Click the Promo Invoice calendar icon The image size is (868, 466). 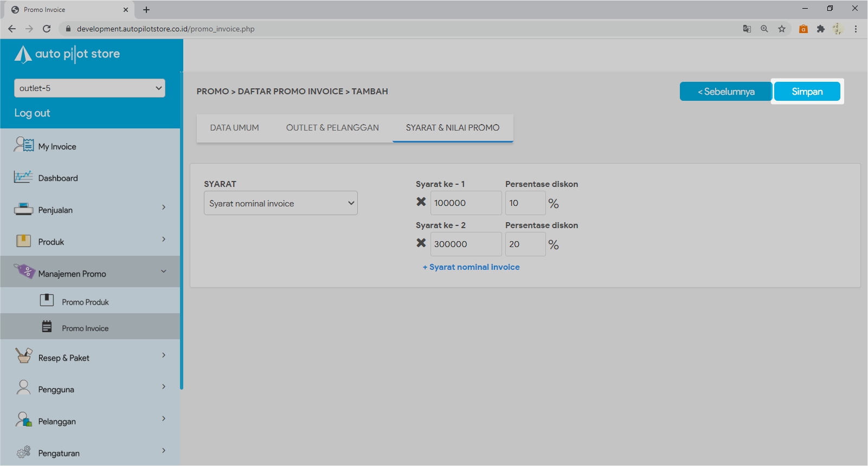coord(47,327)
